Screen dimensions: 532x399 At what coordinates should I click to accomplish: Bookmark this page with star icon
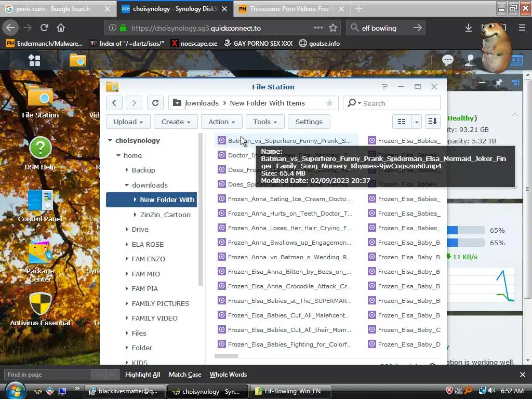tap(333, 28)
